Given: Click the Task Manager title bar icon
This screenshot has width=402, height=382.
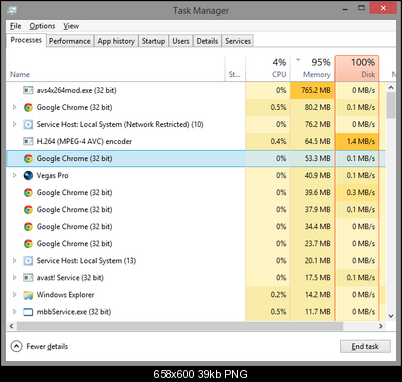Looking at the screenshot, I should click(x=12, y=10).
